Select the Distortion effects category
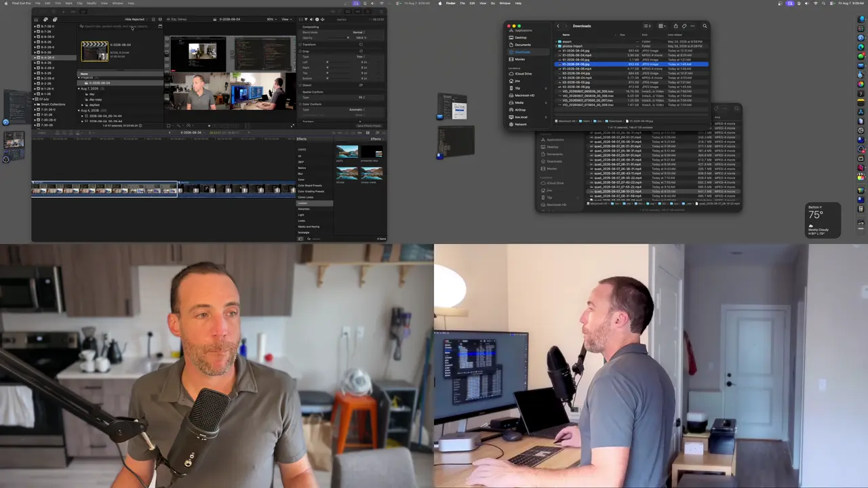This screenshot has width=868, height=488. [x=304, y=209]
